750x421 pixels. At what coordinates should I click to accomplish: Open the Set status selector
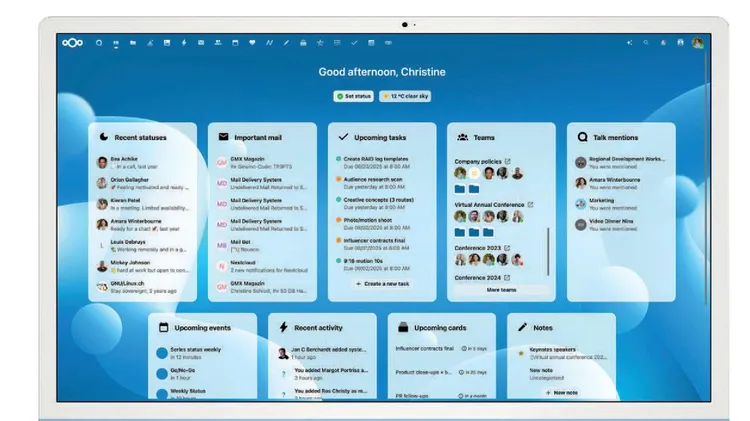(x=352, y=96)
